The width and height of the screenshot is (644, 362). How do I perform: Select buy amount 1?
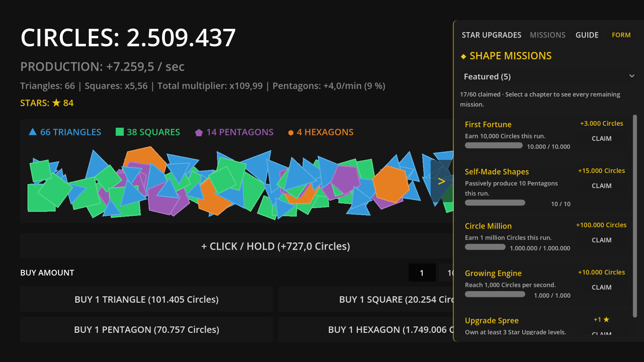click(x=422, y=273)
